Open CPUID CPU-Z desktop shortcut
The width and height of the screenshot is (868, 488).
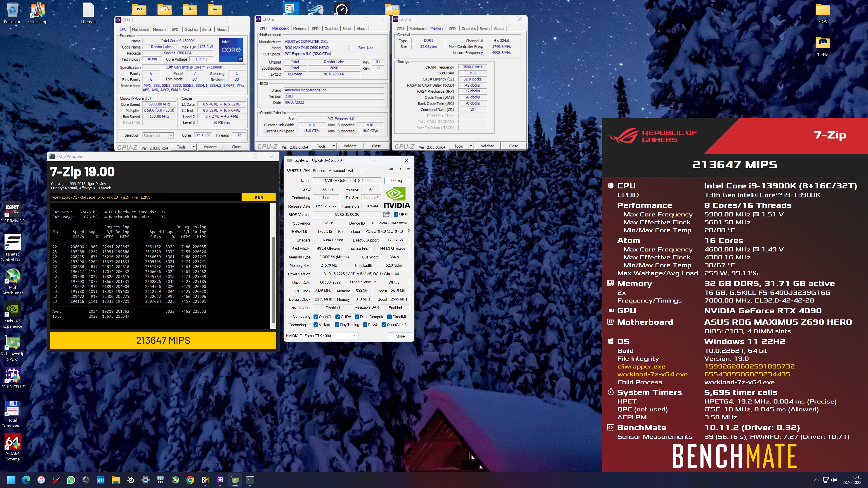point(12,378)
